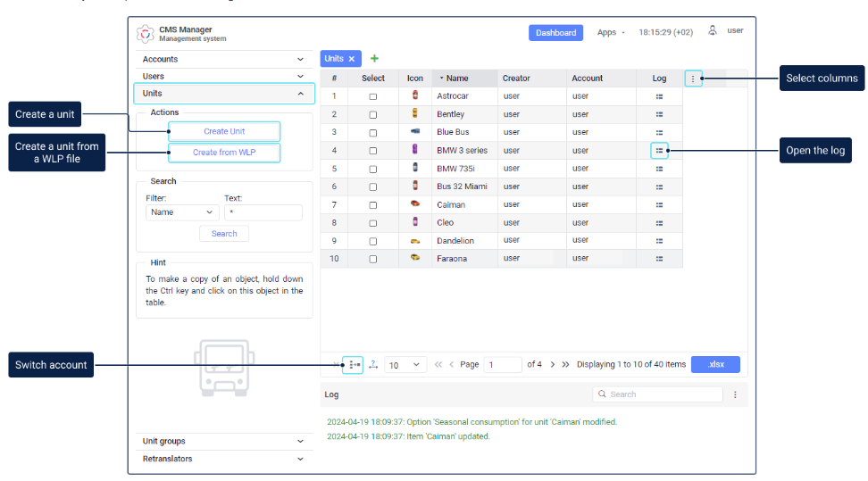
Task: Open the log for Blue Bus
Action: coord(659,133)
